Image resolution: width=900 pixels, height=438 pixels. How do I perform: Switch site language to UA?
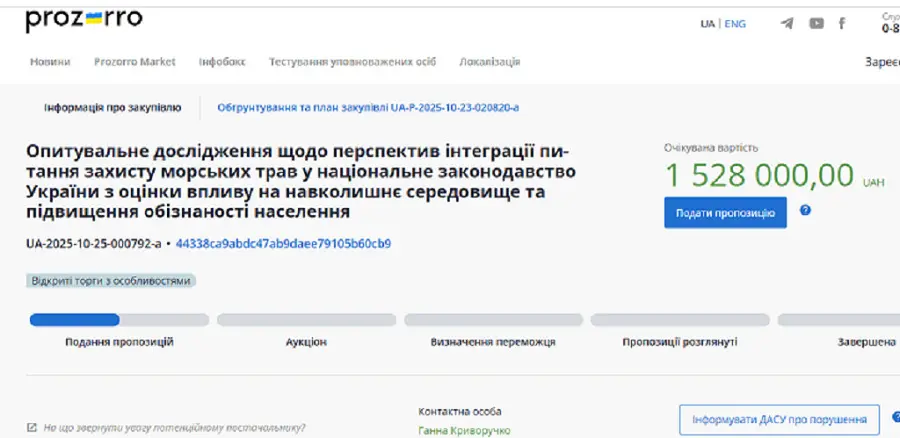point(707,24)
